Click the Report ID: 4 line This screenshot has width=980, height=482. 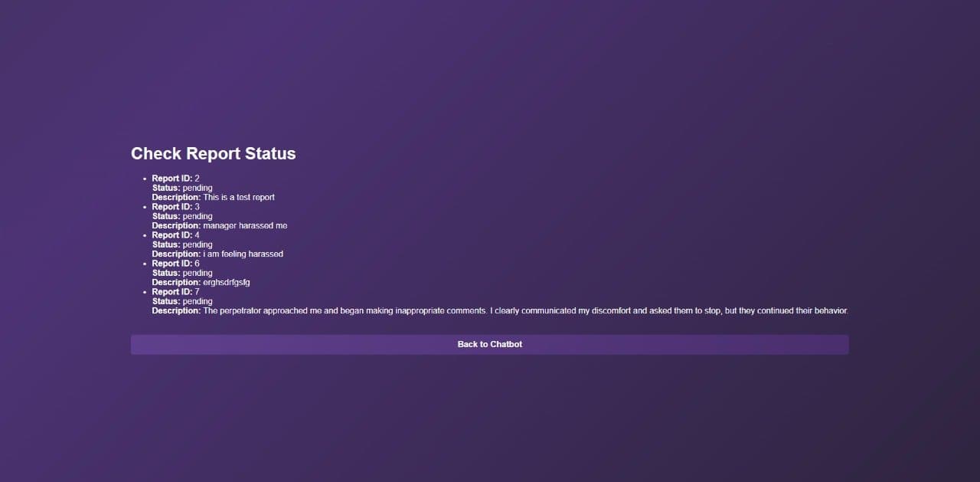pyautogui.click(x=175, y=235)
